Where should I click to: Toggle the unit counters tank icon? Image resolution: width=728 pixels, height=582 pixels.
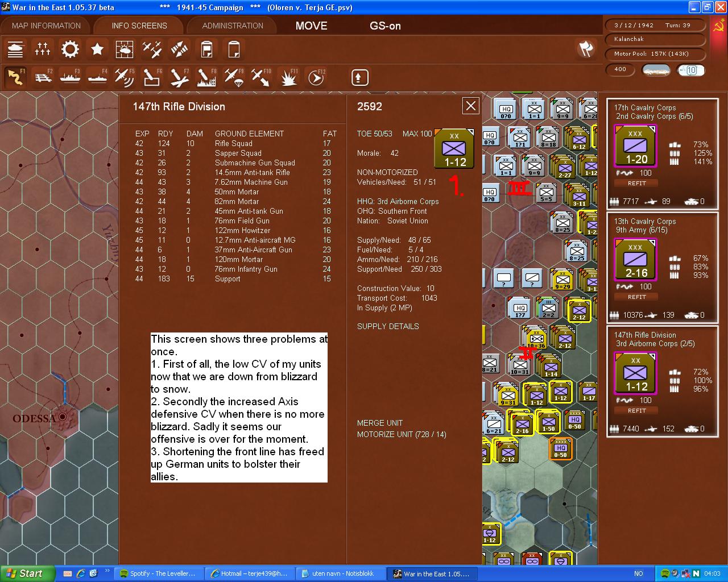15,49
